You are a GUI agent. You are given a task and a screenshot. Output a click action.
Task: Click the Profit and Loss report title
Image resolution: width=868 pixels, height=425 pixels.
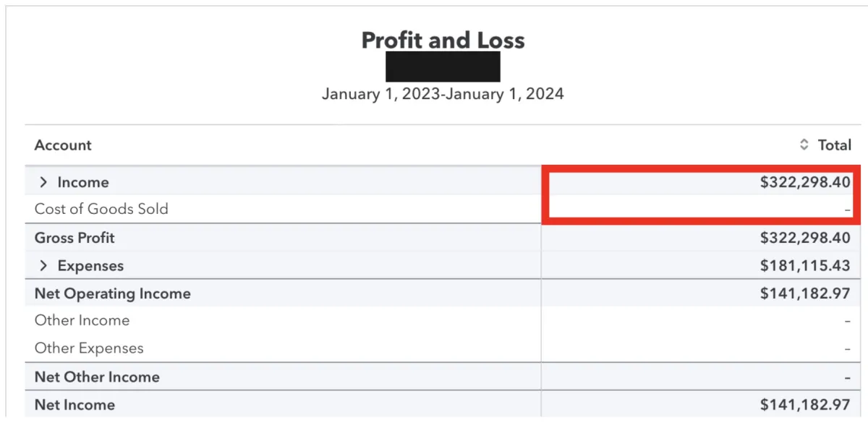coord(443,40)
